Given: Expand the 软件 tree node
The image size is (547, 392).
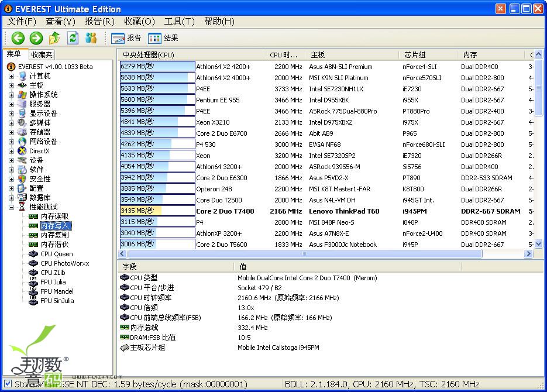Looking at the screenshot, I should pos(11,170).
